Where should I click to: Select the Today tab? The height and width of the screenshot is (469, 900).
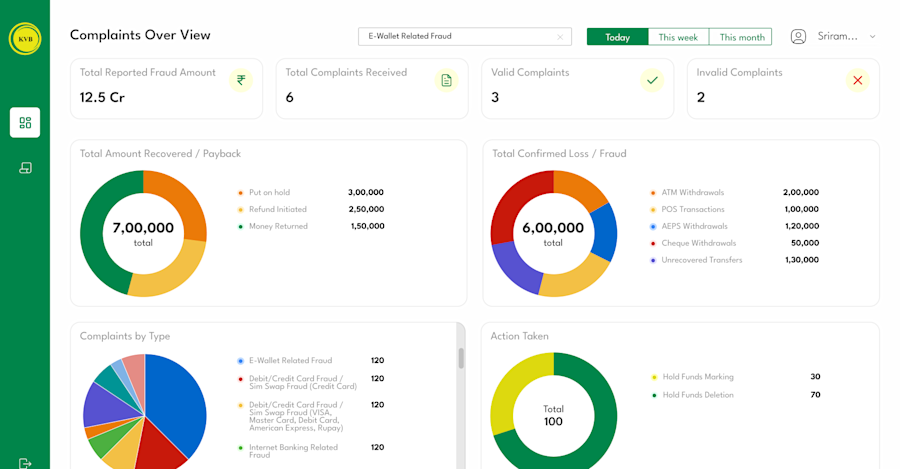click(x=618, y=37)
